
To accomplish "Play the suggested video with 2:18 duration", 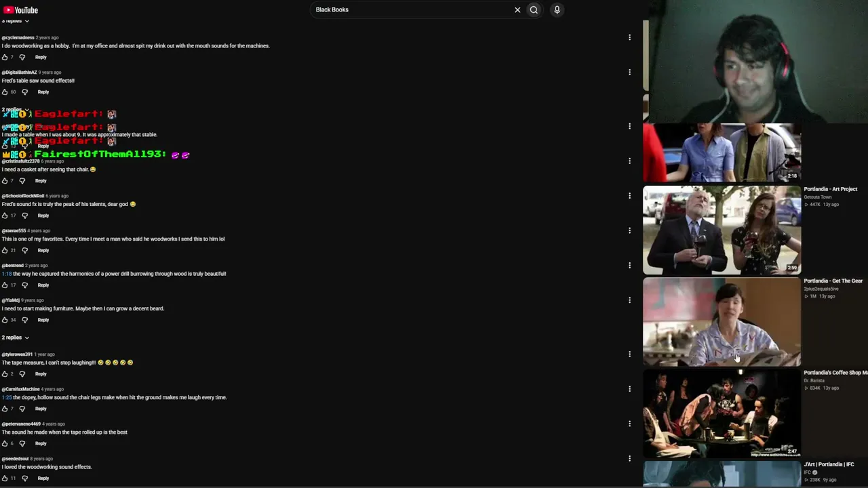I will pyautogui.click(x=722, y=152).
